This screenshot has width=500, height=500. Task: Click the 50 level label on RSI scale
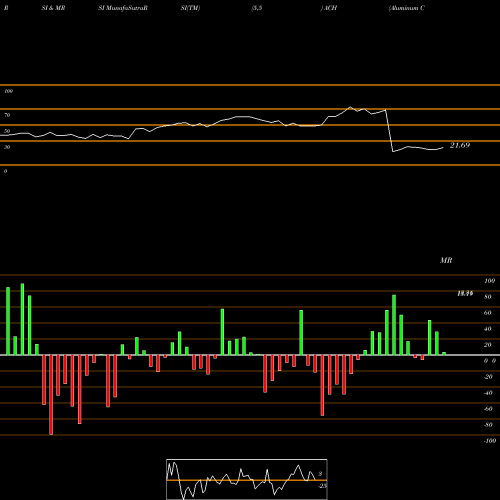pos(7,131)
